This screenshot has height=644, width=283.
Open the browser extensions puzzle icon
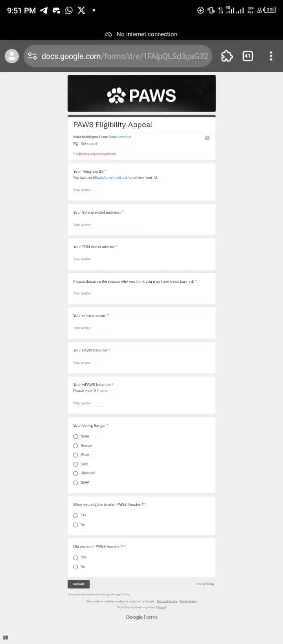(227, 56)
